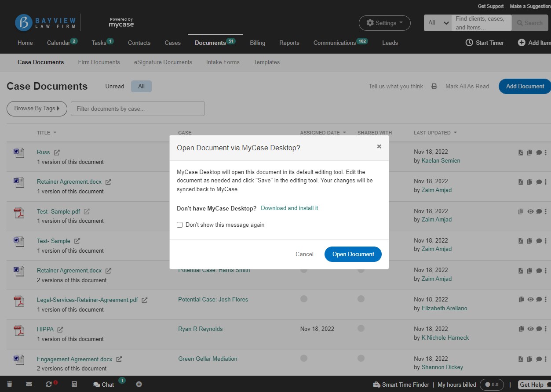Click the trash icon in the bottom bar
The height and width of the screenshot is (392, 551).
pyautogui.click(x=9, y=384)
